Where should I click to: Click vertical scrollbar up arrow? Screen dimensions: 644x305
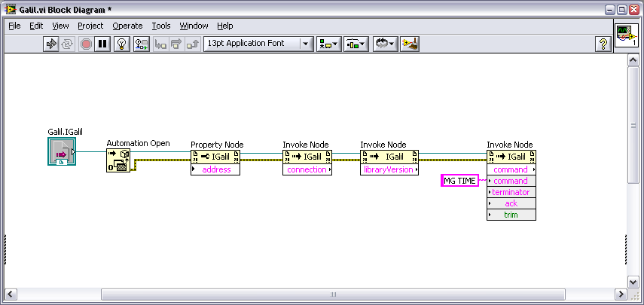(x=633, y=60)
